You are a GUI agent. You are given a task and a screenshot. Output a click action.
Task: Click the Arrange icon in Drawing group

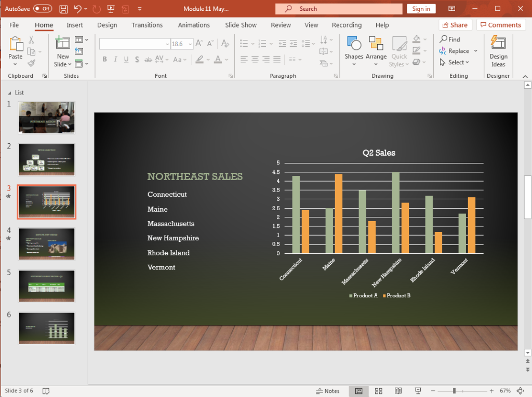click(x=376, y=49)
